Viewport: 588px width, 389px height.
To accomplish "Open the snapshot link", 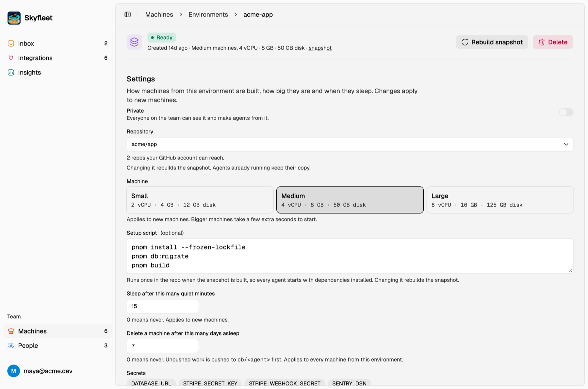I will pyautogui.click(x=320, y=48).
